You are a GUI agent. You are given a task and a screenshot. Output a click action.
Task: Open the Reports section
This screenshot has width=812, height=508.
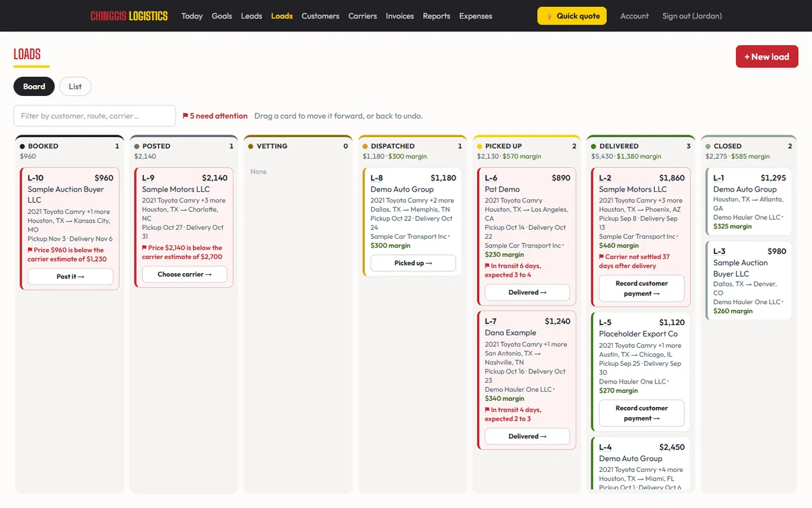(436, 16)
